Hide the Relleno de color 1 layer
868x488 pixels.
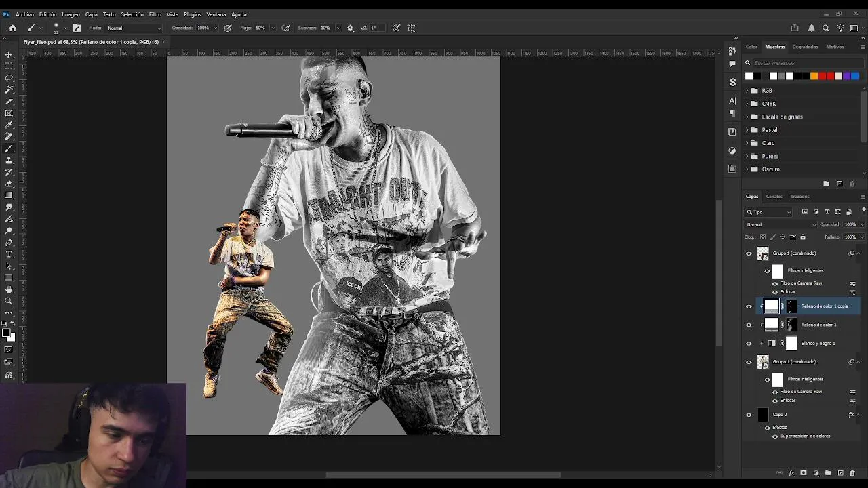point(749,325)
